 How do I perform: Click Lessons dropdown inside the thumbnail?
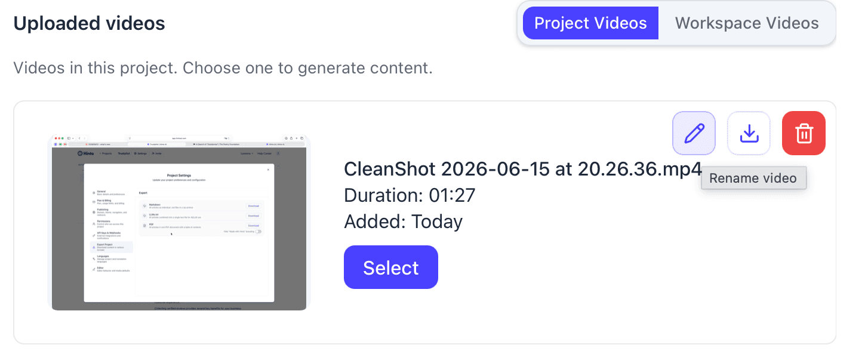[x=247, y=153]
